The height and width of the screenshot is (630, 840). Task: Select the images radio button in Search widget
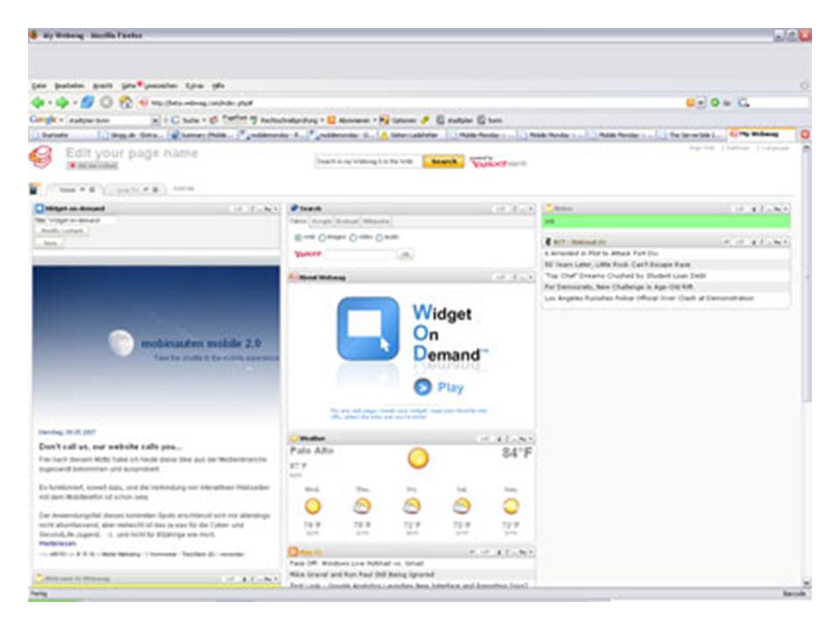pos(323,237)
